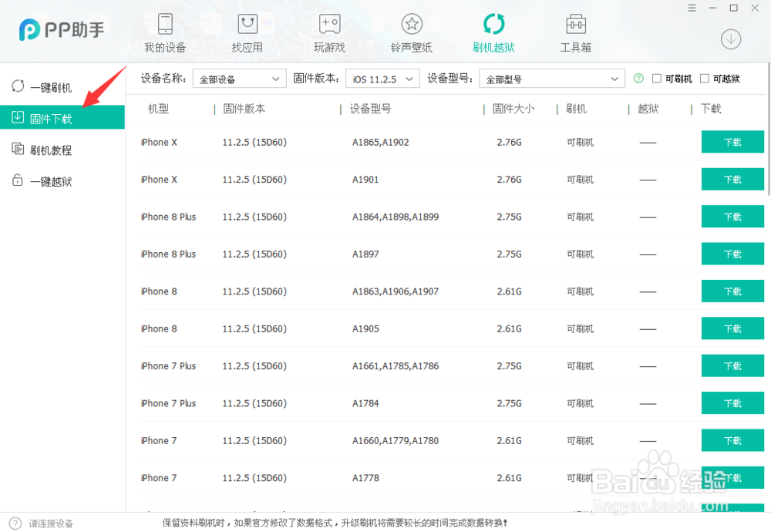Viewport: 771px width, 532px height.
Task: Click the 刷机 column header
Action: (576, 109)
